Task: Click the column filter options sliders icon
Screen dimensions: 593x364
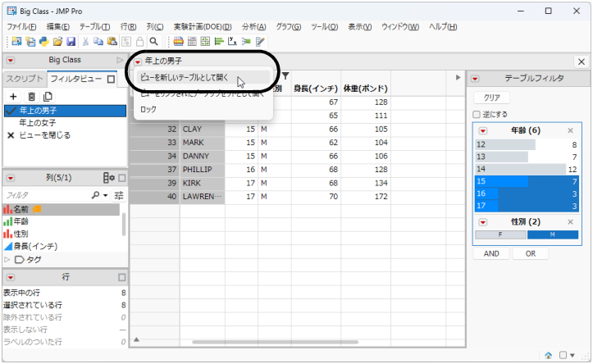Action: 119,195
